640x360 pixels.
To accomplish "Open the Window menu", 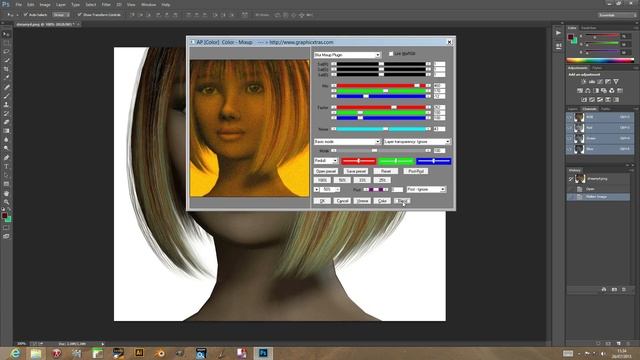I will tap(148, 4).
